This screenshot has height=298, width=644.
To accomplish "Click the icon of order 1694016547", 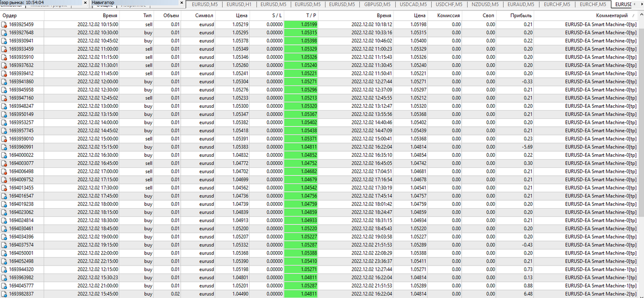I will (4, 196).
